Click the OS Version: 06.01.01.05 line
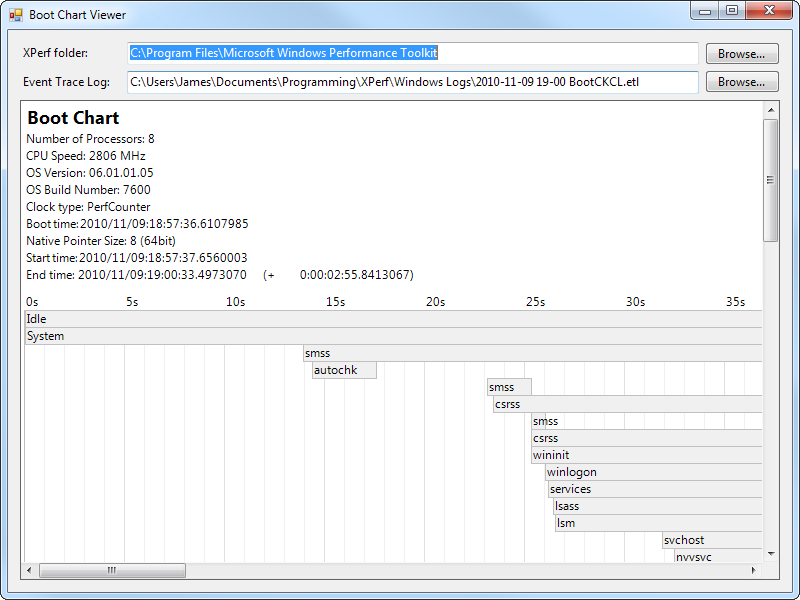The height and width of the screenshot is (600, 800). (x=90, y=172)
